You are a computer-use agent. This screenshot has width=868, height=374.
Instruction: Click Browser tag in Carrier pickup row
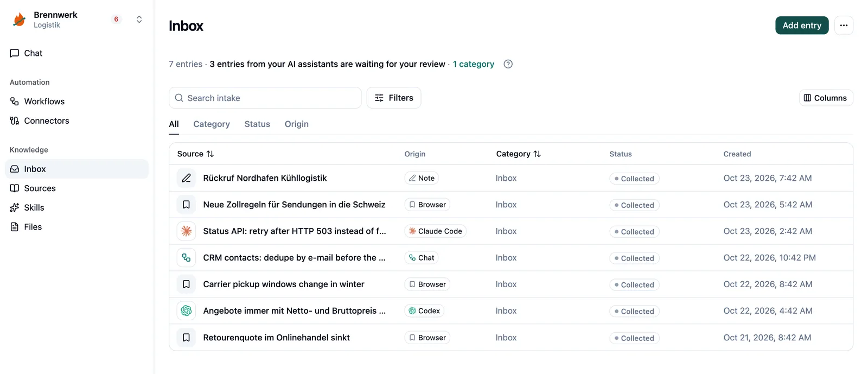pyautogui.click(x=427, y=284)
